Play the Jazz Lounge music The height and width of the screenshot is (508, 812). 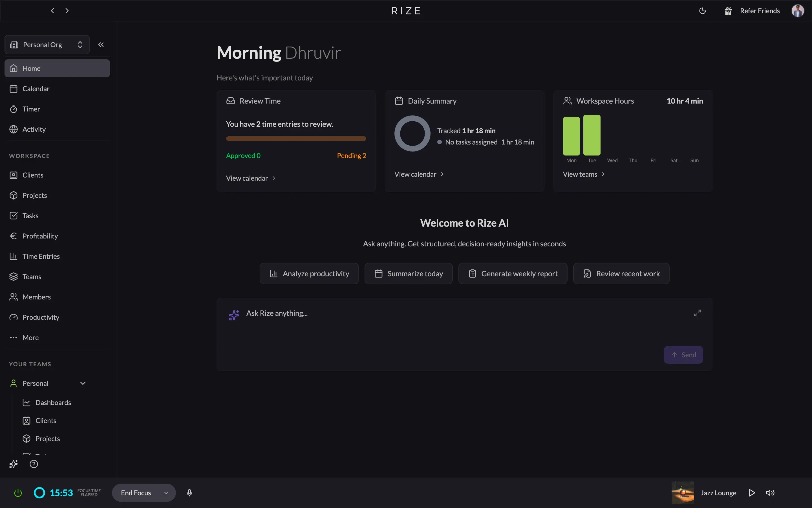752,493
